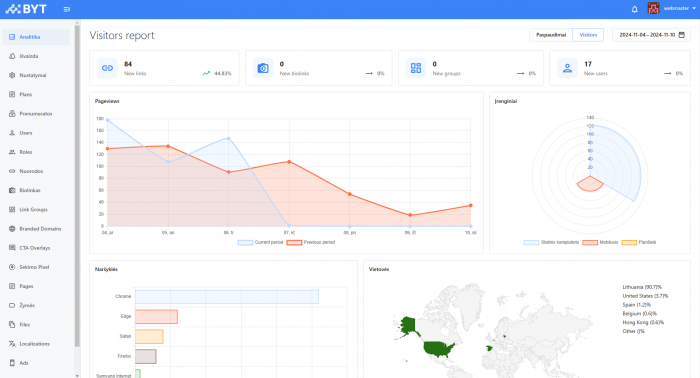Toggle Mobilusis legend in devices chart
The width and height of the screenshot is (700, 378).
click(600, 242)
